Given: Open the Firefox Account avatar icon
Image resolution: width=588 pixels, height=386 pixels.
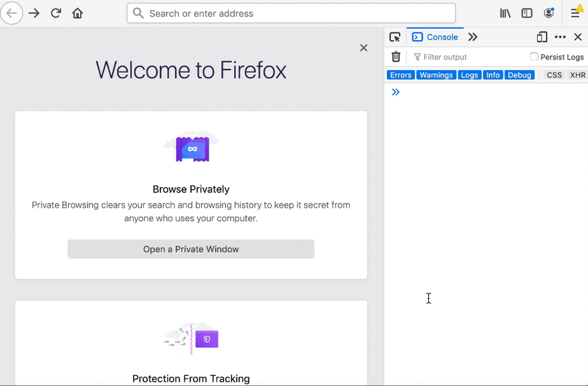Looking at the screenshot, I should coord(549,13).
